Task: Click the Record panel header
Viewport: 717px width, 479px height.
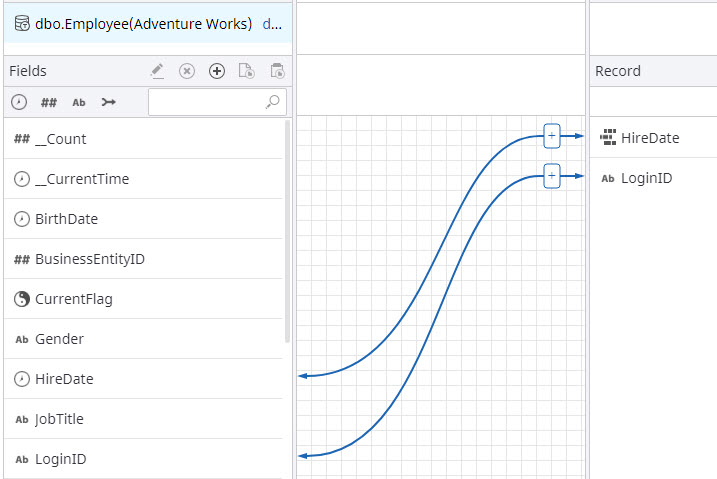Action: click(x=650, y=71)
